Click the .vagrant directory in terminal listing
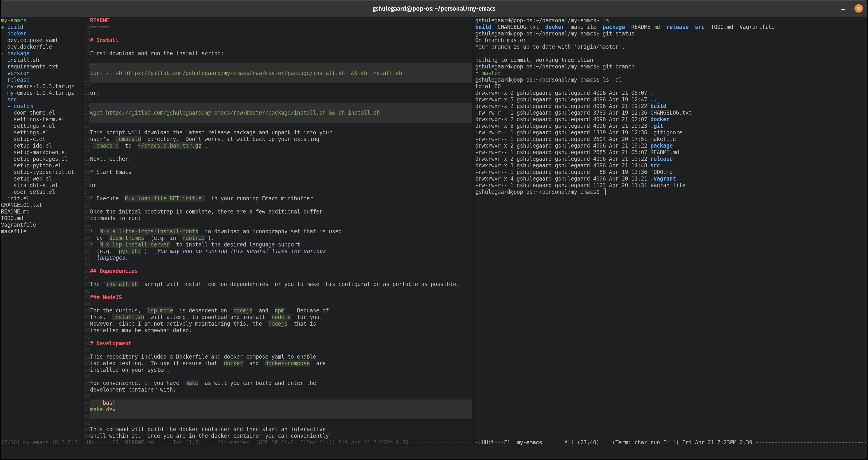868x460 pixels. (x=663, y=178)
